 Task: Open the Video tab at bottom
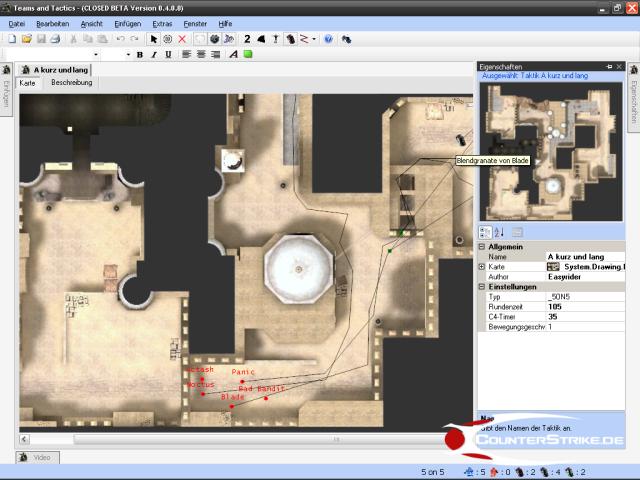(x=40, y=457)
